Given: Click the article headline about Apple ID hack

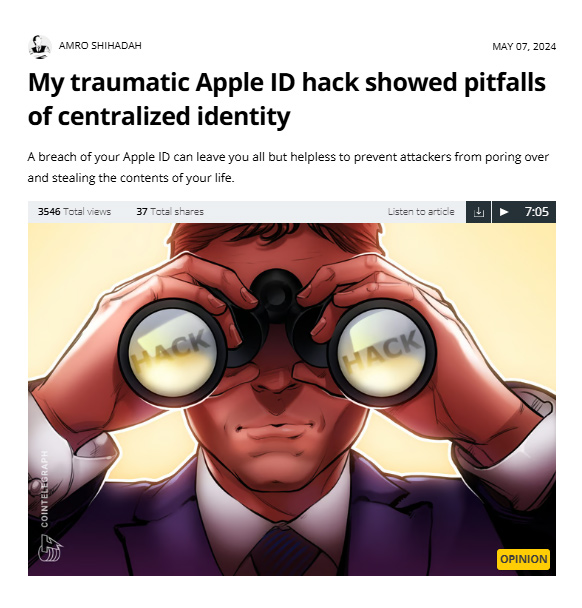Looking at the screenshot, I should (x=287, y=99).
